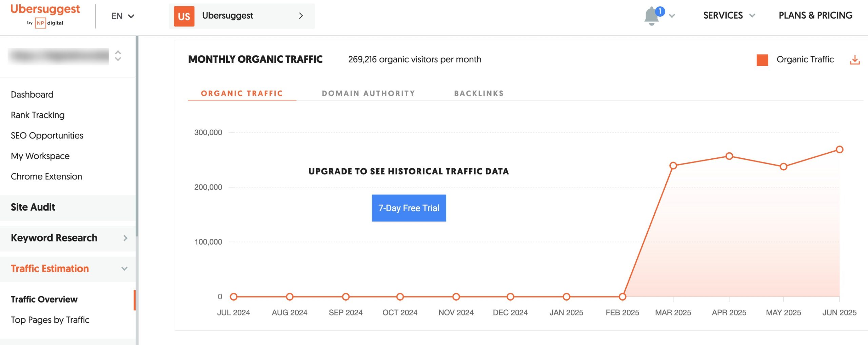Collapse the Traffic Estimation section
Screen dimensions: 868x345
point(68,269)
